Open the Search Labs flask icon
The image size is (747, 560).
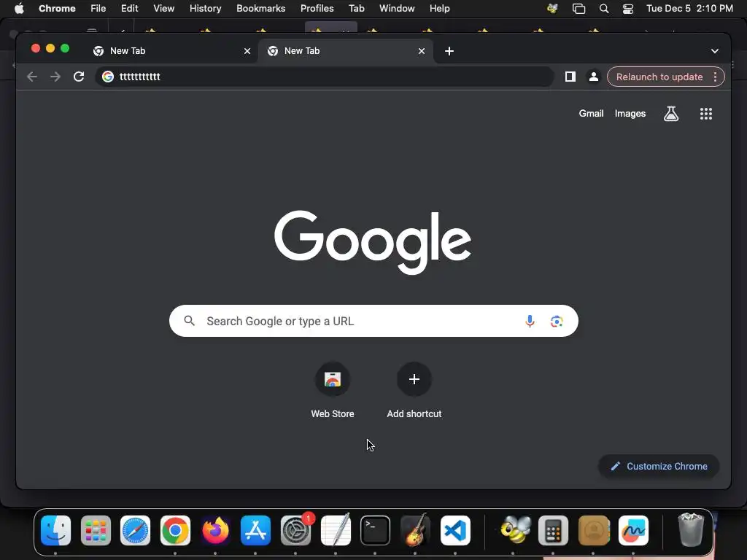671,113
